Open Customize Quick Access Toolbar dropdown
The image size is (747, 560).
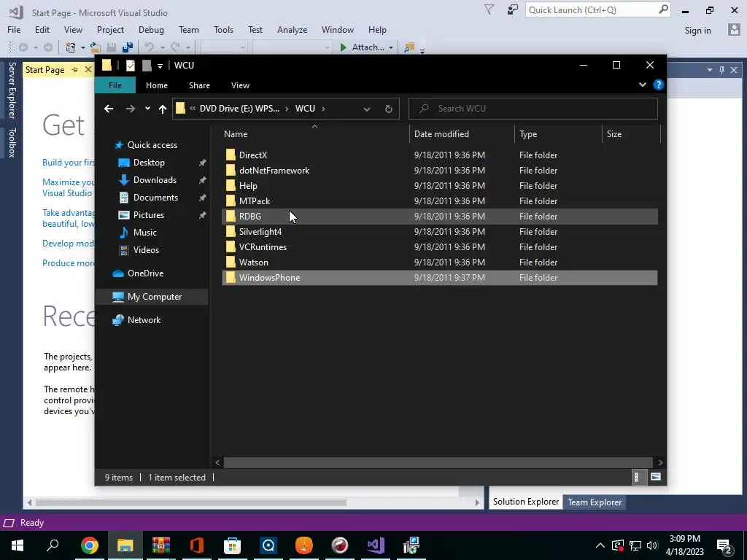[x=160, y=66]
